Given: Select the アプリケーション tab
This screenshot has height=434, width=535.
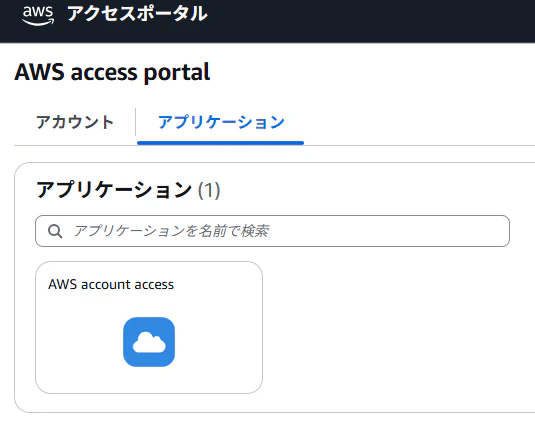Looking at the screenshot, I should pos(221,122).
